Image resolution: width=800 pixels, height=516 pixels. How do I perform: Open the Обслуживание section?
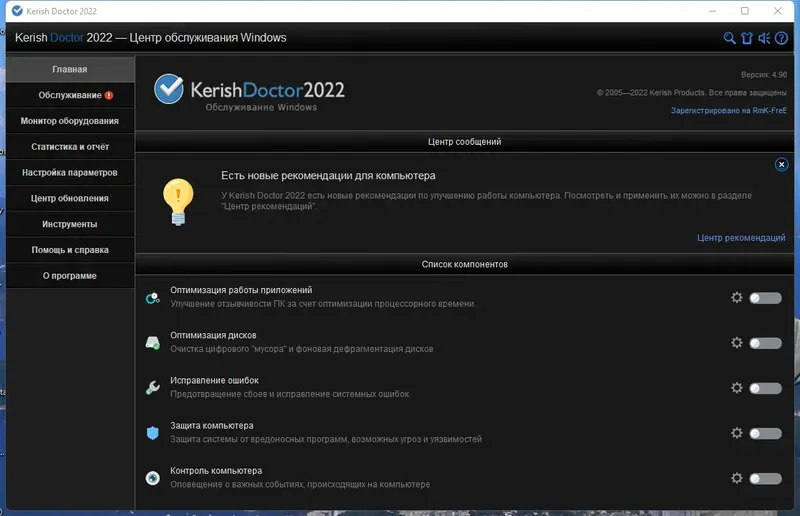70,95
